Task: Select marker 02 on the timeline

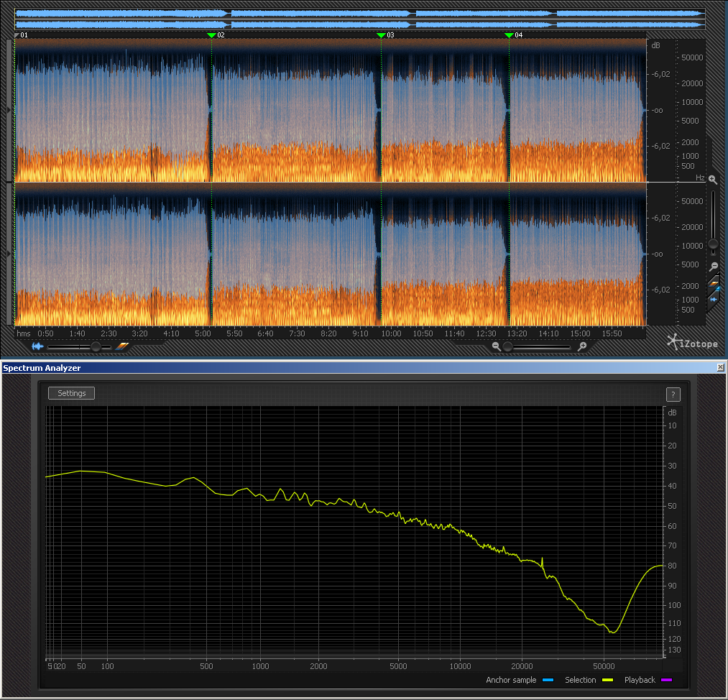Action: point(211,35)
